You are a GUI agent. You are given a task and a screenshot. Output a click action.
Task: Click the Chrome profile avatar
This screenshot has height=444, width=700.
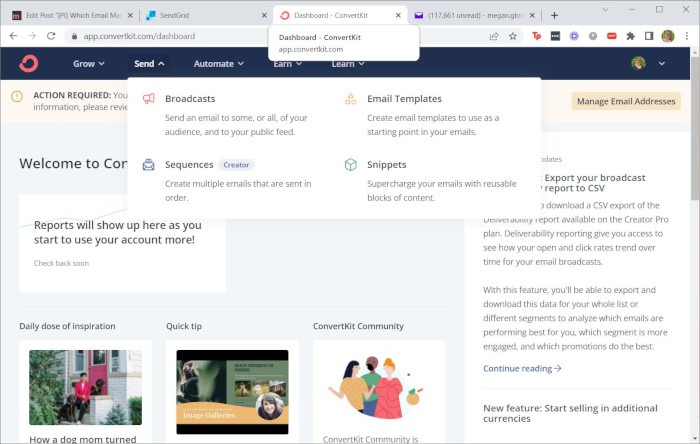pyautogui.click(x=668, y=36)
